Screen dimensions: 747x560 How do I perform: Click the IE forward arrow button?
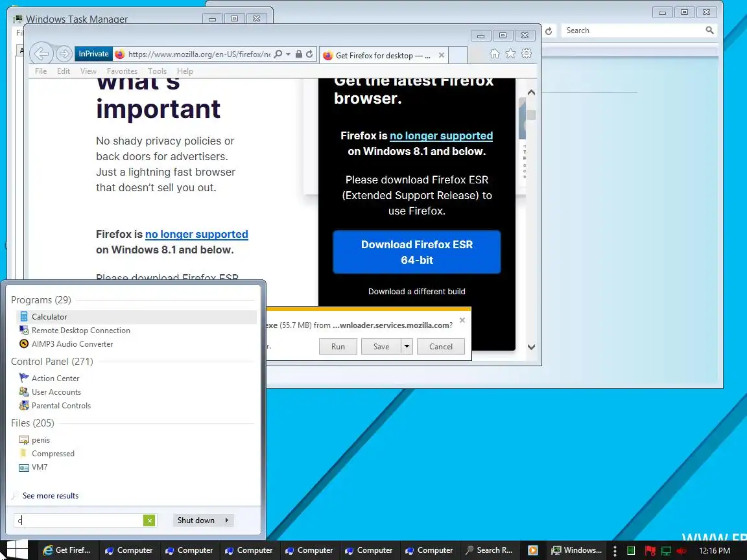point(64,54)
